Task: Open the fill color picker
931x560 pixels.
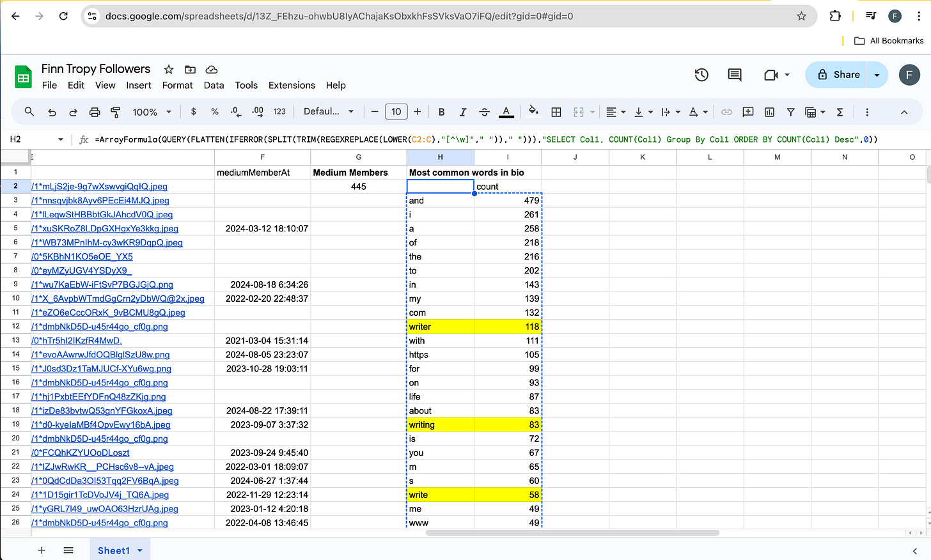Action: (534, 112)
